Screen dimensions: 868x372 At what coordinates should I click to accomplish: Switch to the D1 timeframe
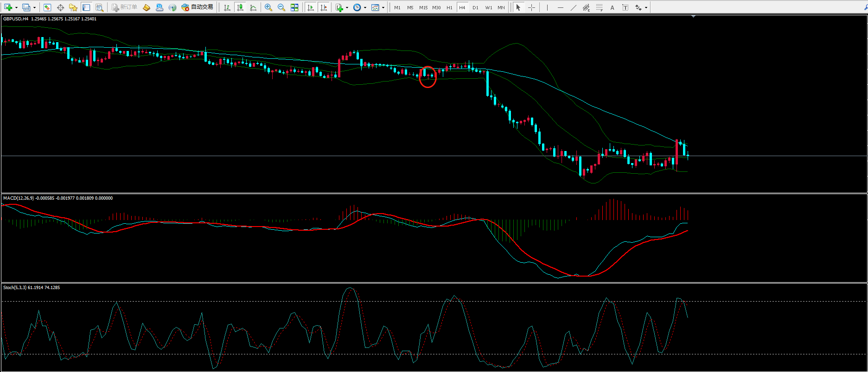(x=475, y=7)
